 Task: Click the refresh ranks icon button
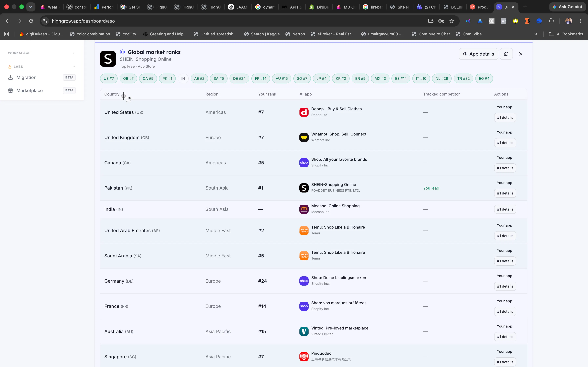[506, 54]
